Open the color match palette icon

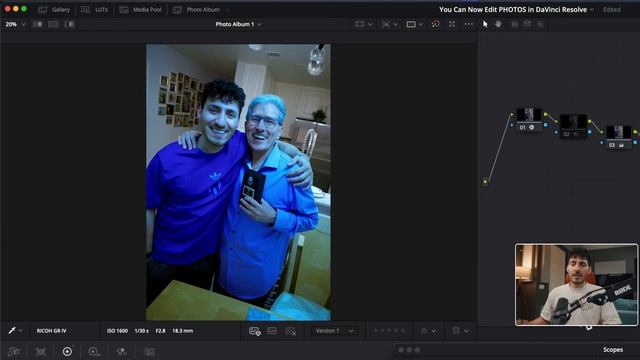40,351
